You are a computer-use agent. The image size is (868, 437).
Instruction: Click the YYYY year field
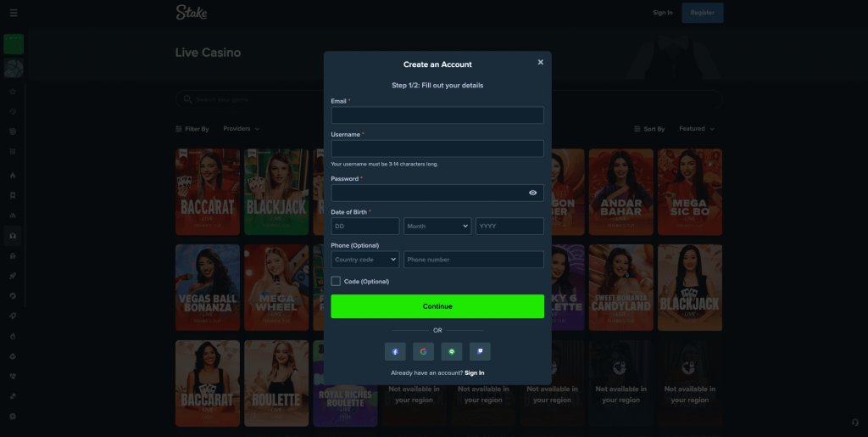click(x=509, y=226)
